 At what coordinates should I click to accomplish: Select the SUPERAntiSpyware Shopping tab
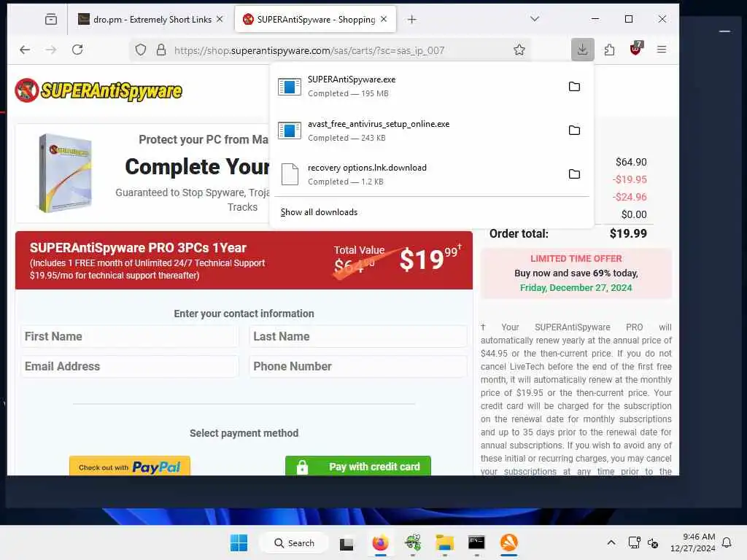coord(315,19)
